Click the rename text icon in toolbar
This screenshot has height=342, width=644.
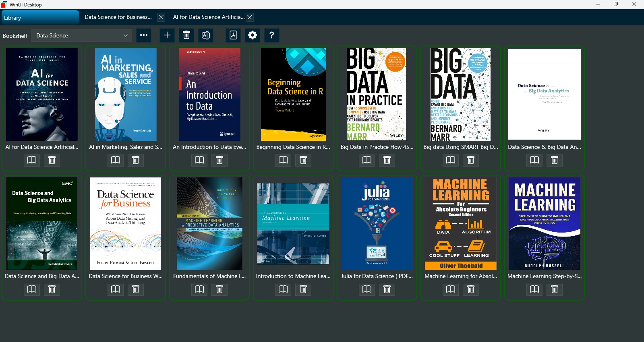pyautogui.click(x=206, y=35)
